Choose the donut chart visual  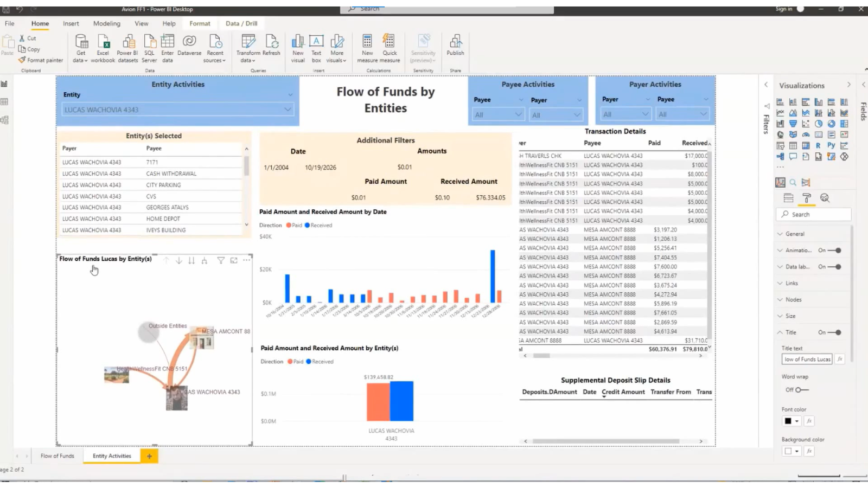pos(831,124)
